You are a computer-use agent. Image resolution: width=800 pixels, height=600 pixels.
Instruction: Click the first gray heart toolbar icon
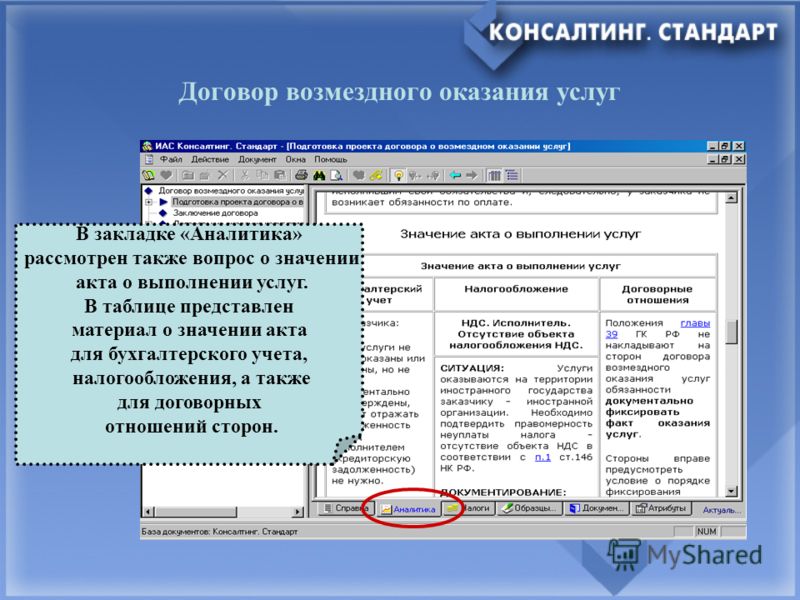point(166,176)
